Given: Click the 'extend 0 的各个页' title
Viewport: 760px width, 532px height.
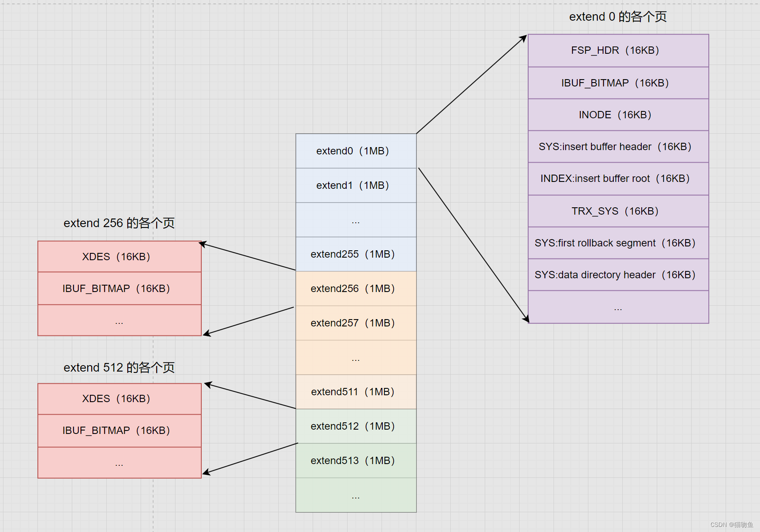Looking at the screenshot, I should pyautogui.click(x=618, y=17).
